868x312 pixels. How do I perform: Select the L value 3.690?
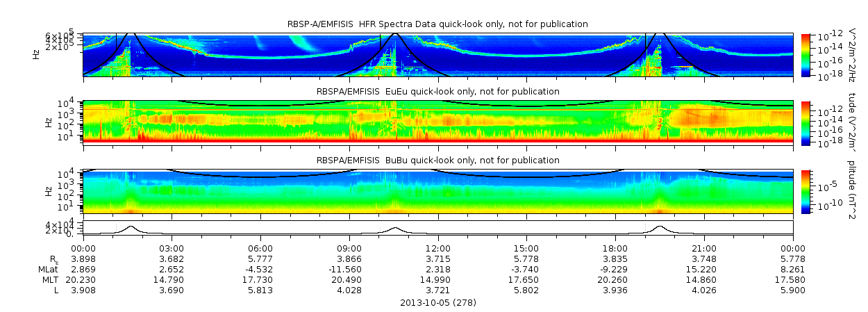pyautogui.click(x=172, y=290)
